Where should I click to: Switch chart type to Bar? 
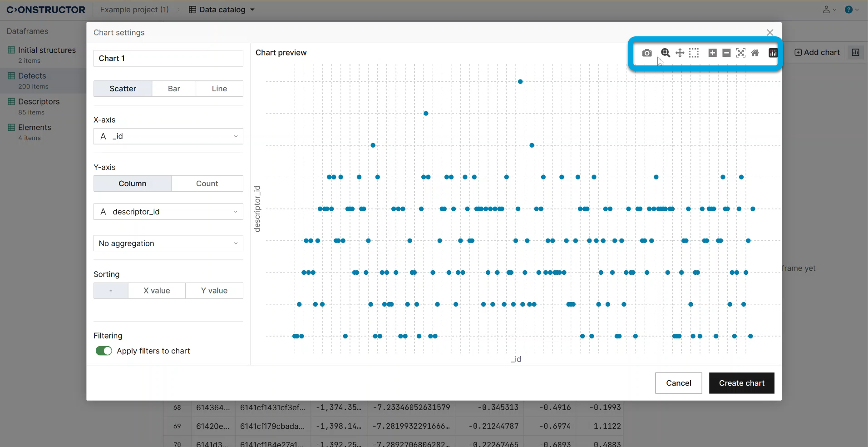pyautogui.click(x=174, y=89)
